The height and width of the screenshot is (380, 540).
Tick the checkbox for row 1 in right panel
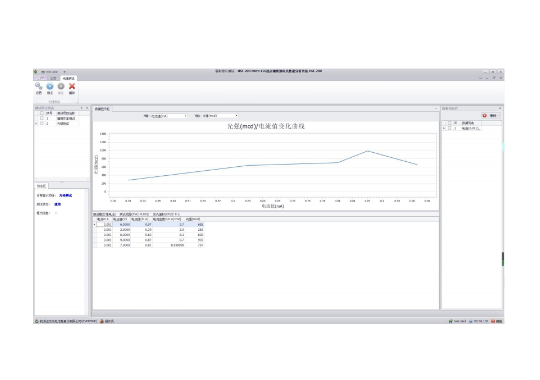[x=449, y=128]
